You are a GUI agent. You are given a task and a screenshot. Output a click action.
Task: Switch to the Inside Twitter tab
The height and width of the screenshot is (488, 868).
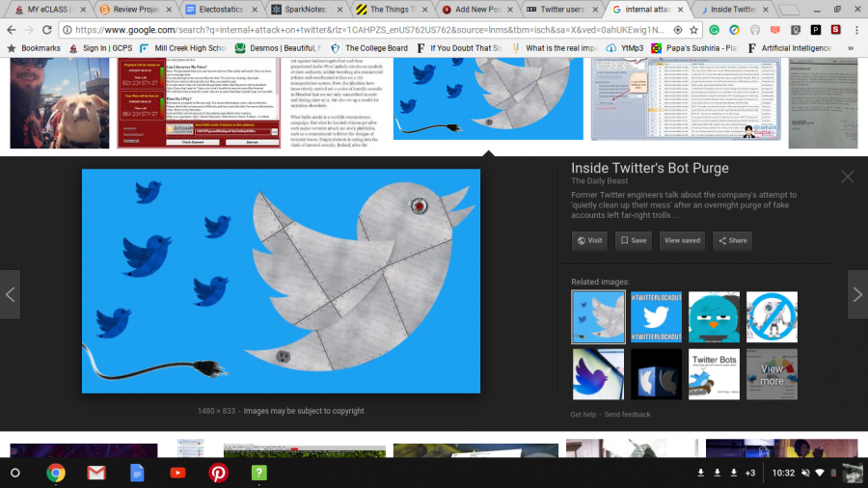pos(733,10)
